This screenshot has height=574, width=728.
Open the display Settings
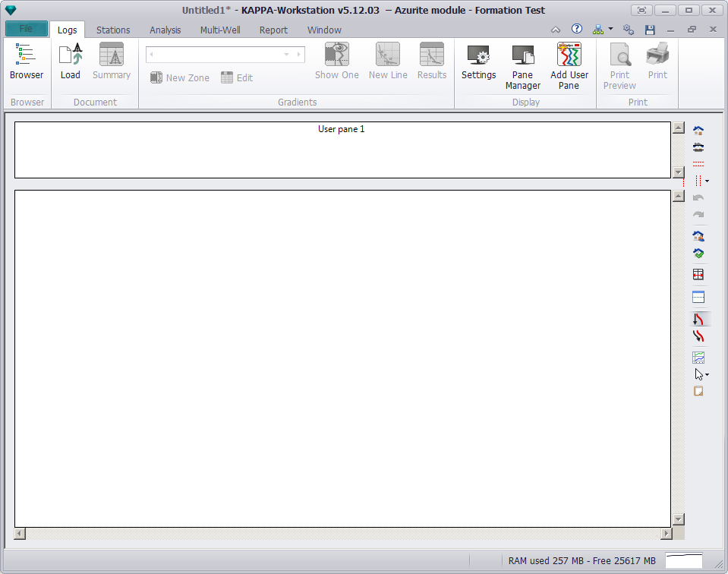[x=479, y=61]
